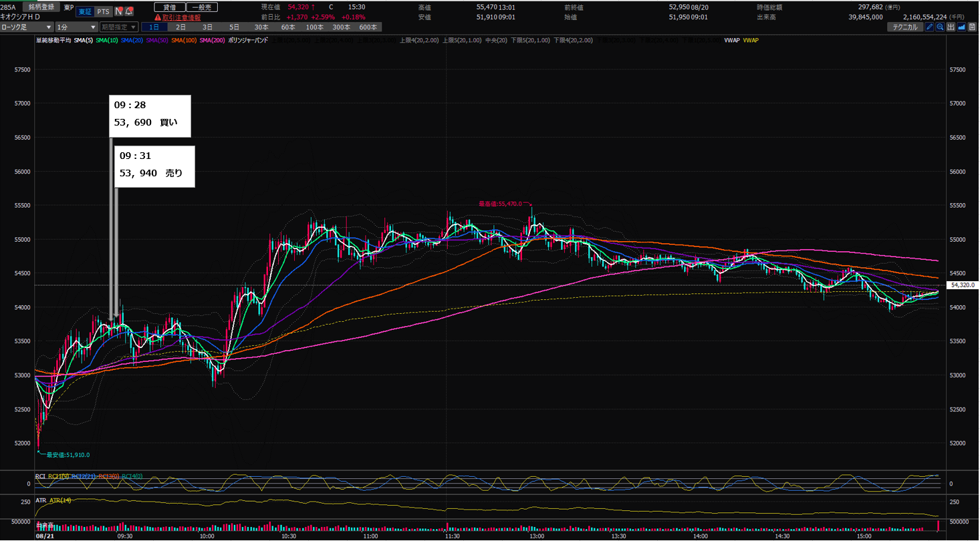Click the blue SMA(20) legend label
980x541 pixels.
point(132,40)
